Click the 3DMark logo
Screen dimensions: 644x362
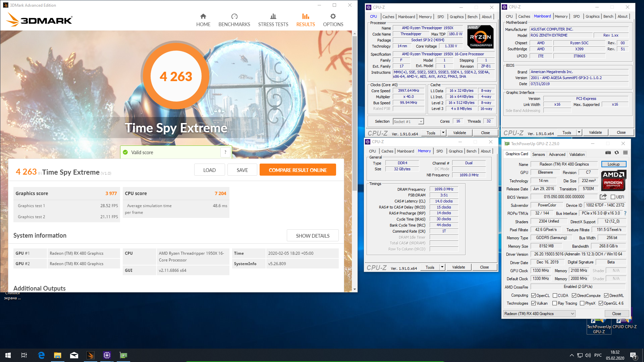[x=40, y=20]
